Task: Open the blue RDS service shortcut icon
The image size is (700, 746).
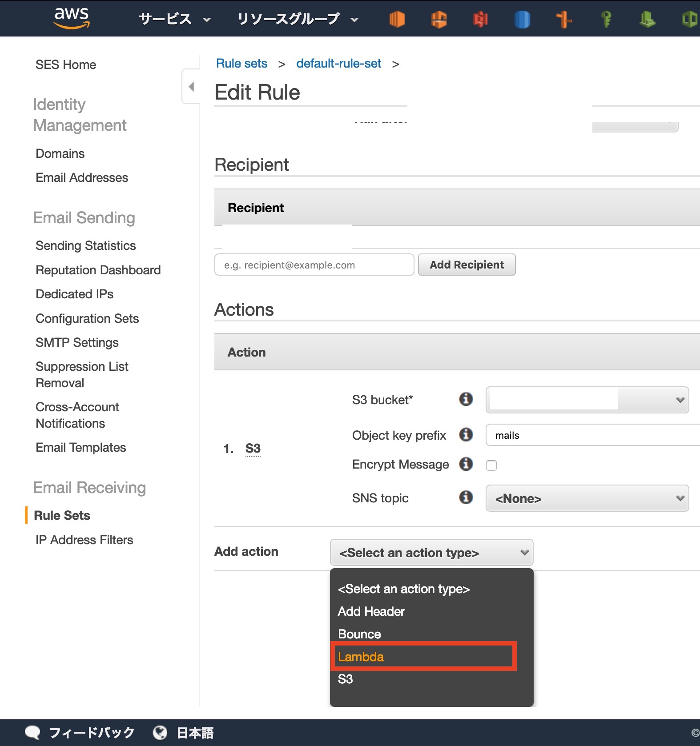Action: pyautogui.click(x=522, y=19)
